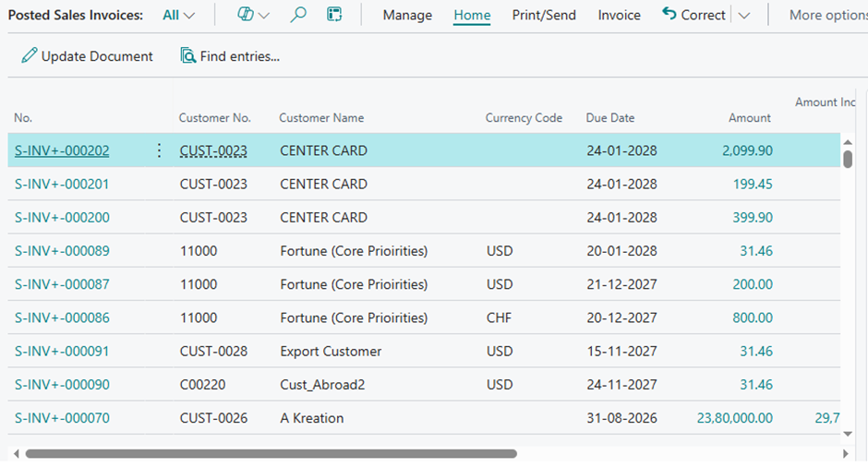Click the search magnifier icon
This screenshot has height=467, width=868.
(x=298, y=15)
